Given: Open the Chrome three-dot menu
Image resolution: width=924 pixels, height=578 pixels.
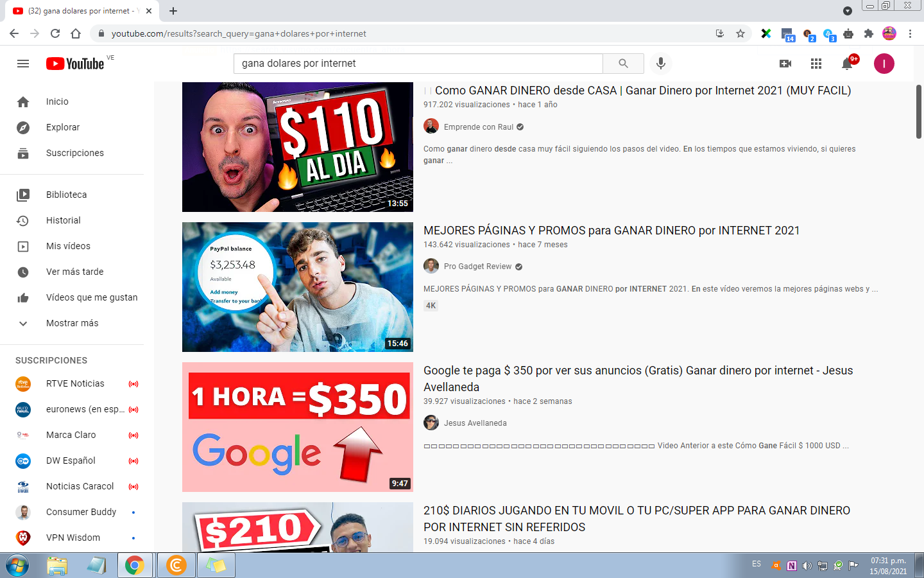Looking at the screenshot, I should pos(910,33).
